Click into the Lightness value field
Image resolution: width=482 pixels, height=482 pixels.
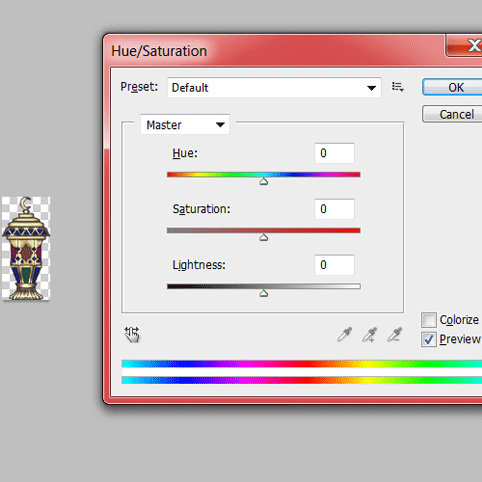coord(334,265)
